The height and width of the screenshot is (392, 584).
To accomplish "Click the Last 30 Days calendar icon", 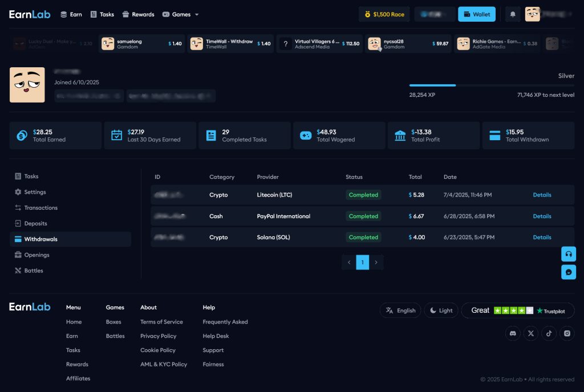I will tap(116, 136).
